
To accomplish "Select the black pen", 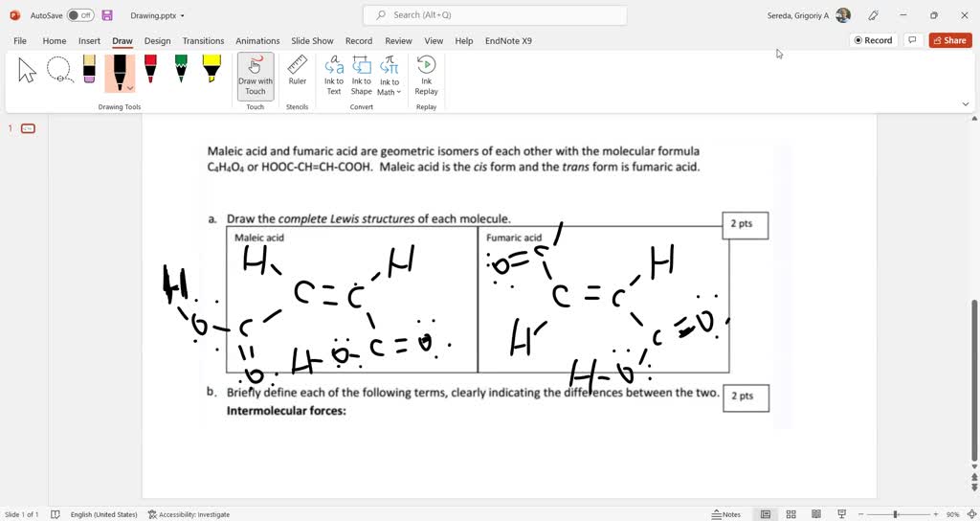I will click(120, 72).
